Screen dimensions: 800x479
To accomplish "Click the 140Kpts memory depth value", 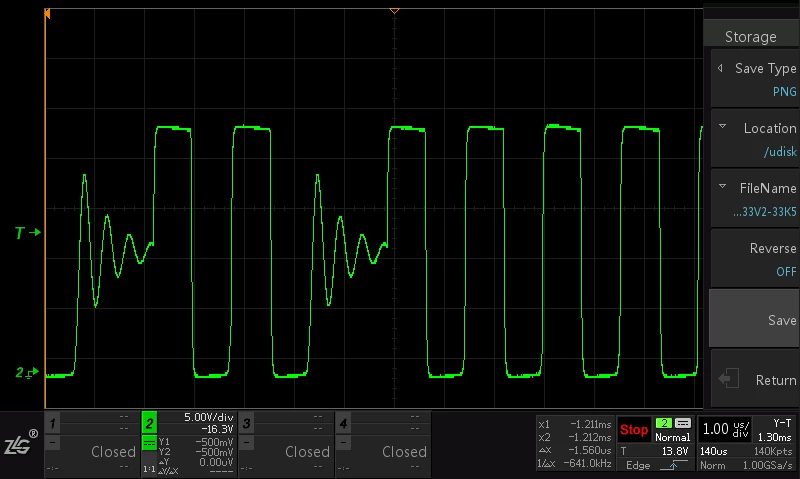I will (x=772, y=451).
